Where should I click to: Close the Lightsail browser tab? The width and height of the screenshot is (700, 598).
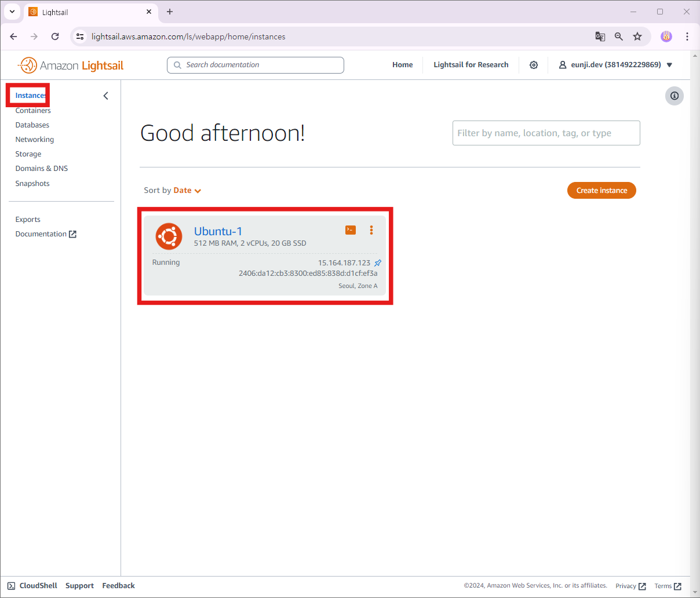coord(149,12)
